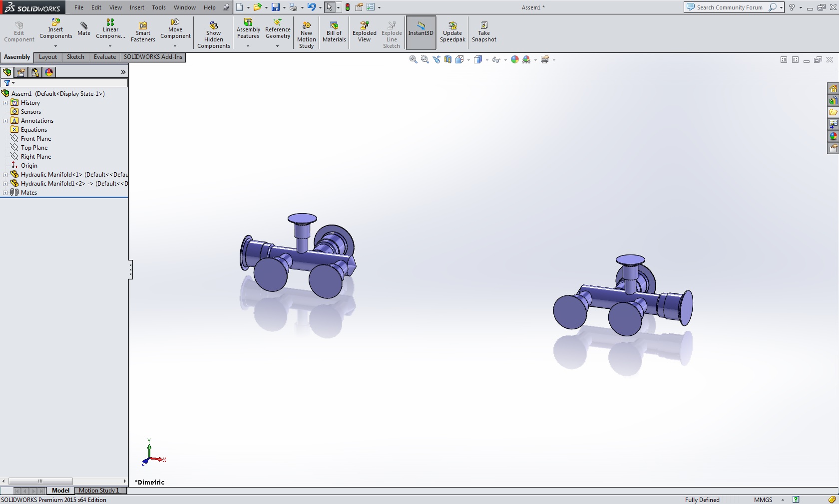Viewport: 839px width, 504px height.
Task: Pin the menu bar with the pushpin
Action: [226, 7]
